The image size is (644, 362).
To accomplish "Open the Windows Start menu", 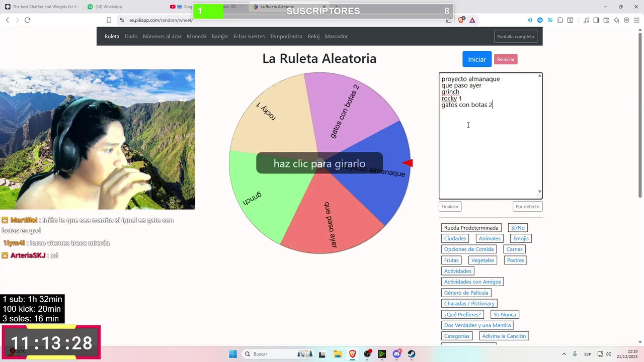I will coord(233,354).
